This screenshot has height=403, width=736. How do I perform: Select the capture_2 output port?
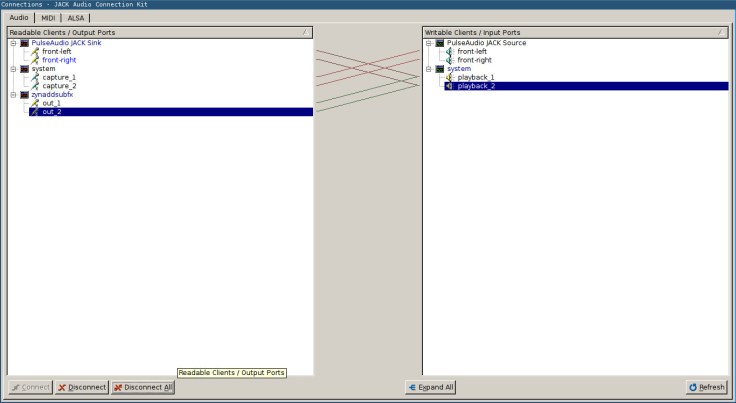[x=59, y=86]
